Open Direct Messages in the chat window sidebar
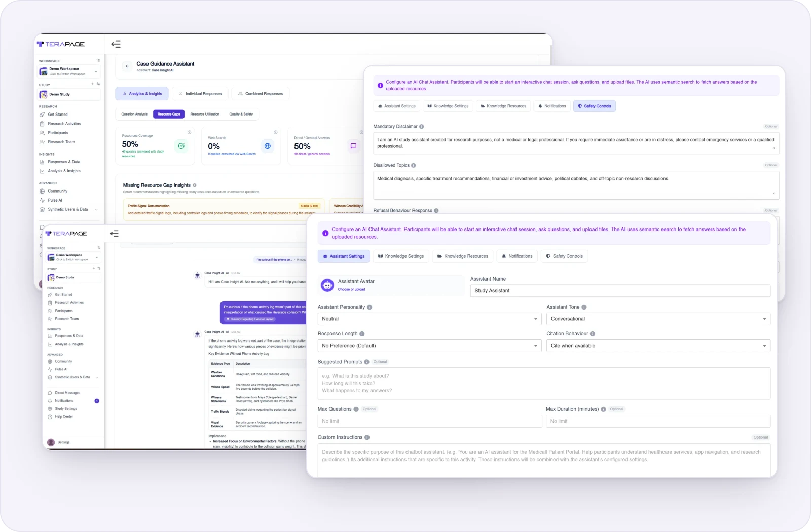 pos(64,393)
